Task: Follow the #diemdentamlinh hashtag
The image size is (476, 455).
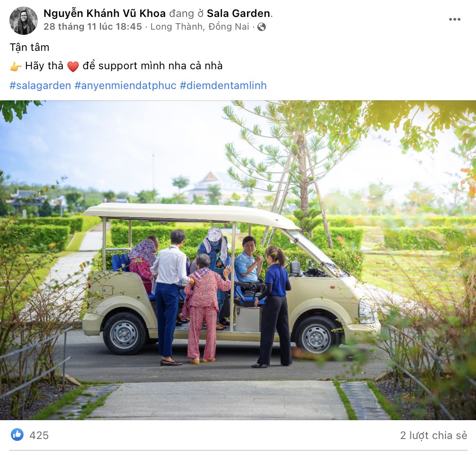Action: 223,86
